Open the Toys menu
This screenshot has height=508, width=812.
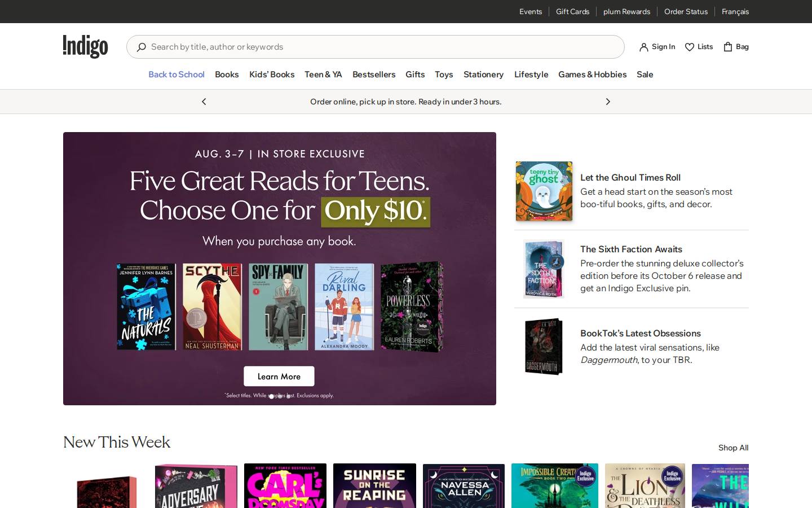444,75
